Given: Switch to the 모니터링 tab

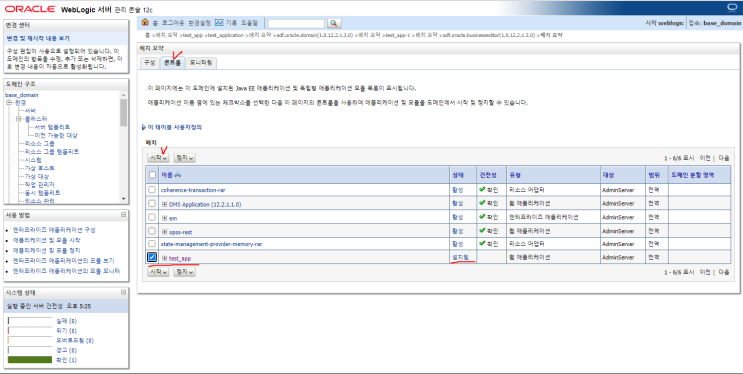Looking at the screenshot, I should [x=201, y=63].
